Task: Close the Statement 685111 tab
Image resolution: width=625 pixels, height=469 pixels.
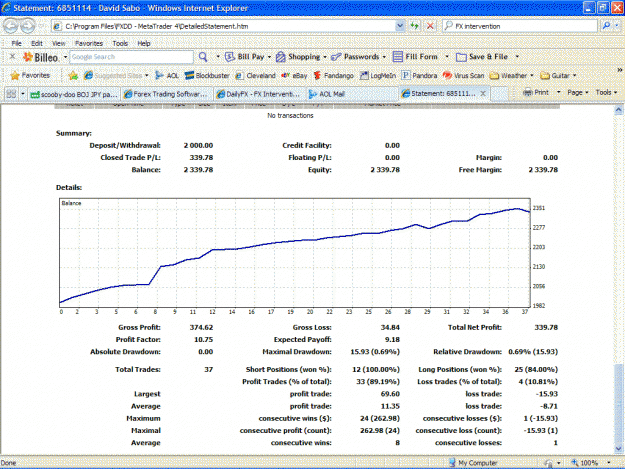Action: pos(483,93)
